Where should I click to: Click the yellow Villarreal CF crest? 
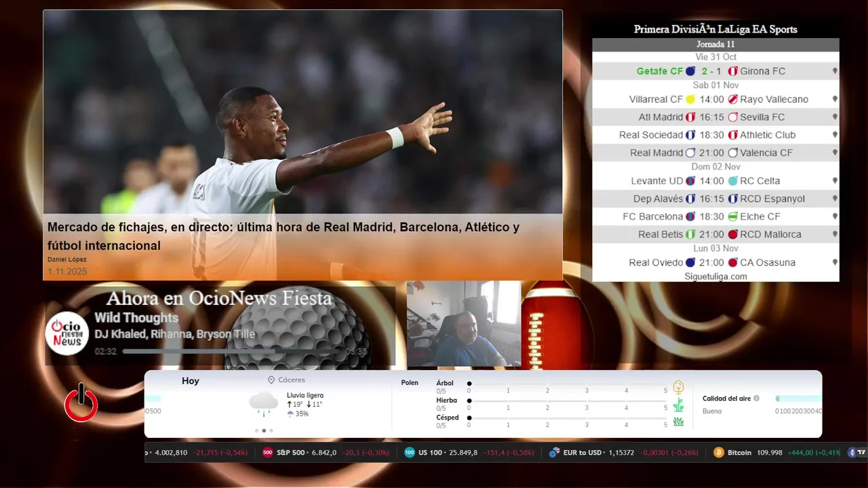point(690,100)
